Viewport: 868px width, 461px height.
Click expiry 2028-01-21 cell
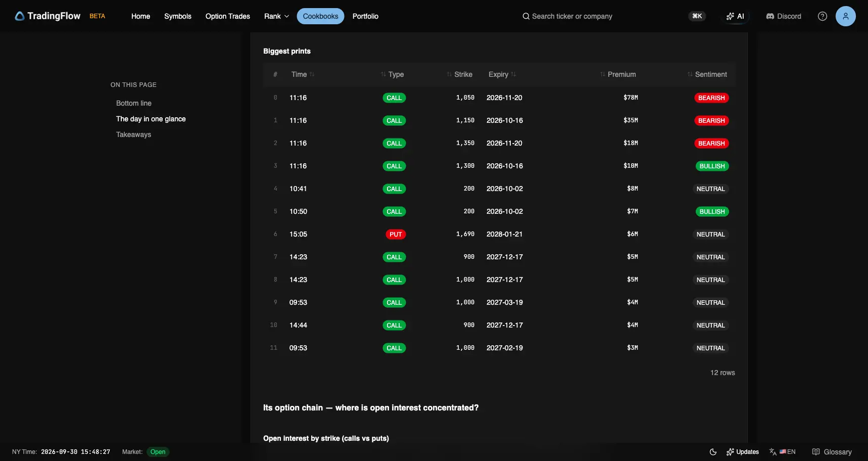click(x=504, y=234)
